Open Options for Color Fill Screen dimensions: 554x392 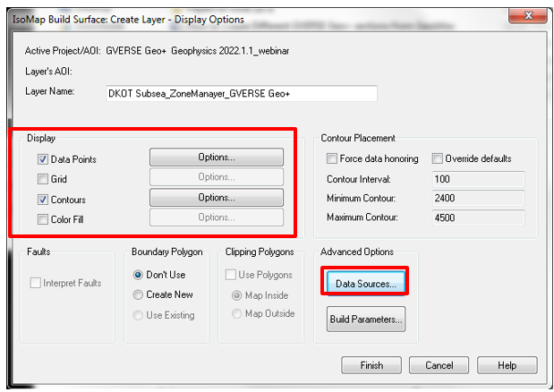tap(217, 217)
